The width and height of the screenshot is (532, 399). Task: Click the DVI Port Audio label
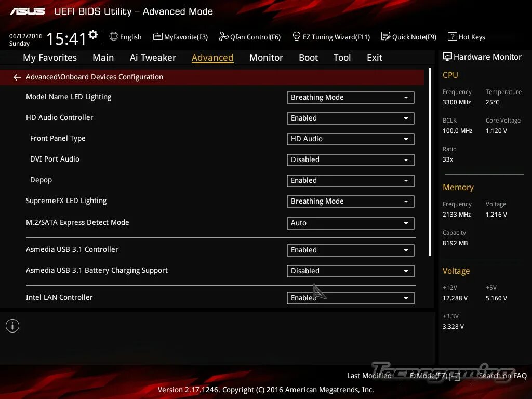[55, 159]
